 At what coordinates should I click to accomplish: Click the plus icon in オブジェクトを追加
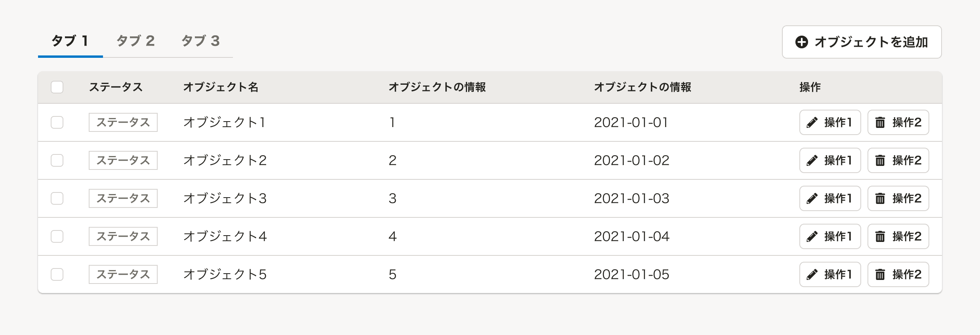(801, 42)
